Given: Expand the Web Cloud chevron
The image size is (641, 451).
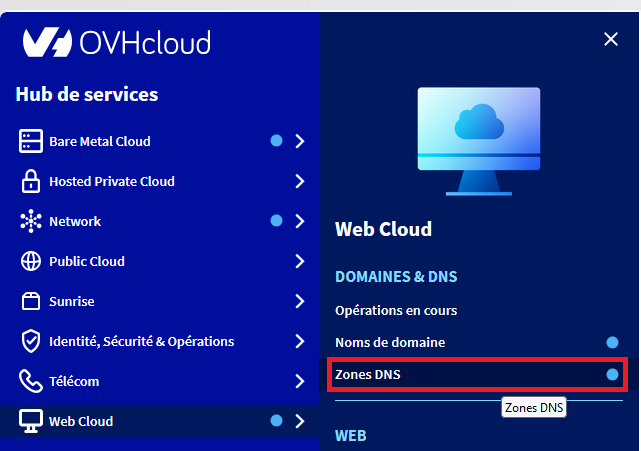Looking at the screenshot, I should [300, 421].
